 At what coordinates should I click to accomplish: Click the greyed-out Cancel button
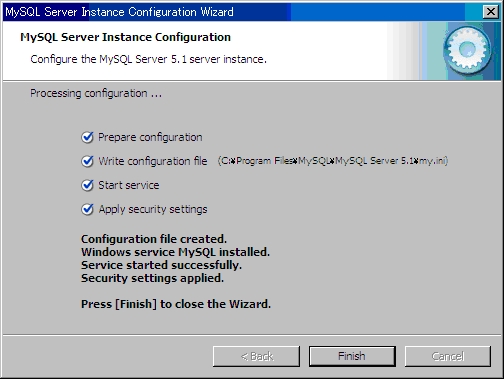448,356
